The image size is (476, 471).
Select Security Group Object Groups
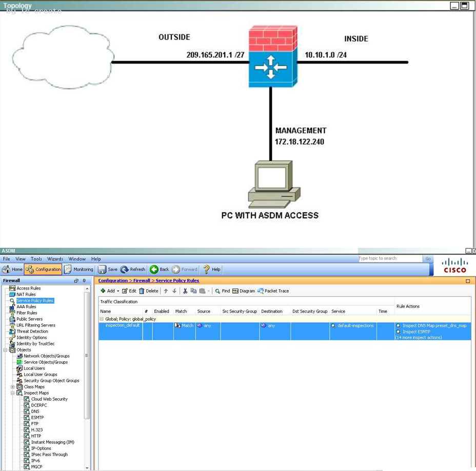pos(52,381)
